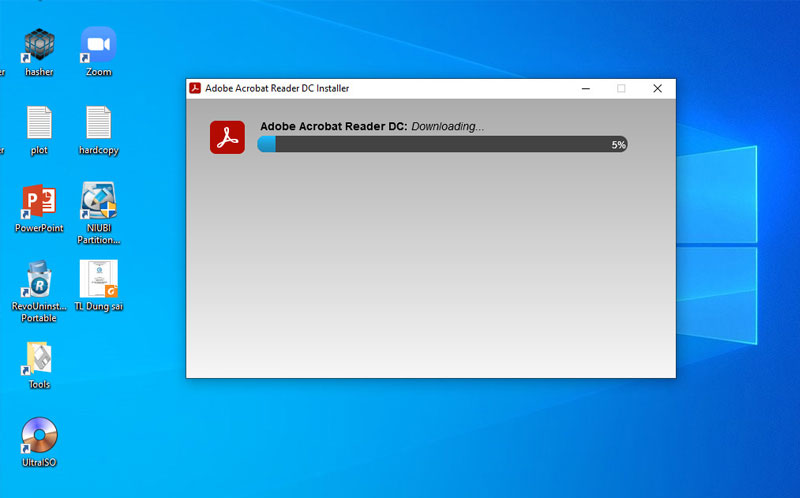Image resolution: width=800 pixels, height=498 pixels.
Task: Click the large red Adobe Acrobat logo
Action: [x=227, y=137]
